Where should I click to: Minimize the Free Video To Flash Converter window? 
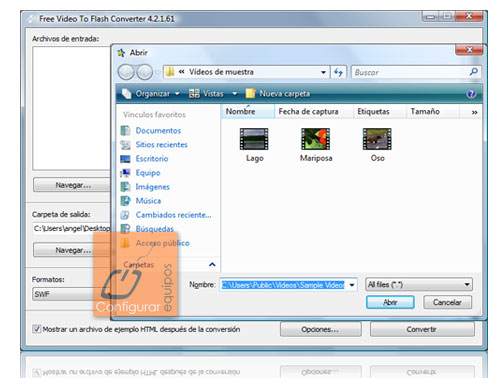(x=430, y=16)
